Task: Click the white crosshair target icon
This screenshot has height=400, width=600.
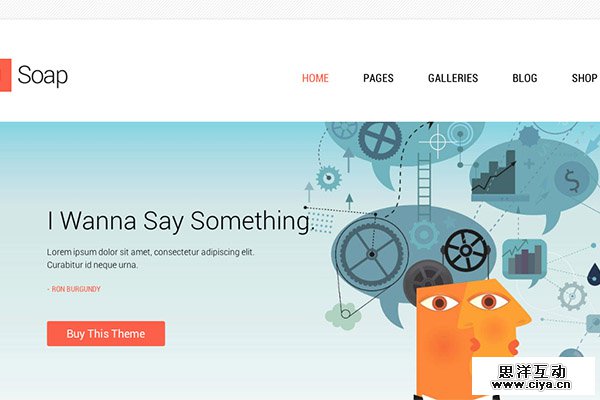Action: [438, 142]
